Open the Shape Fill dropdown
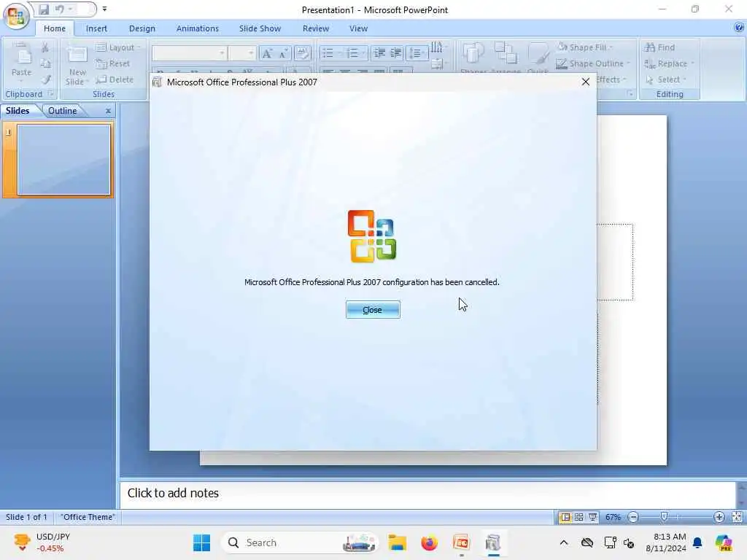 pos(585,47)
